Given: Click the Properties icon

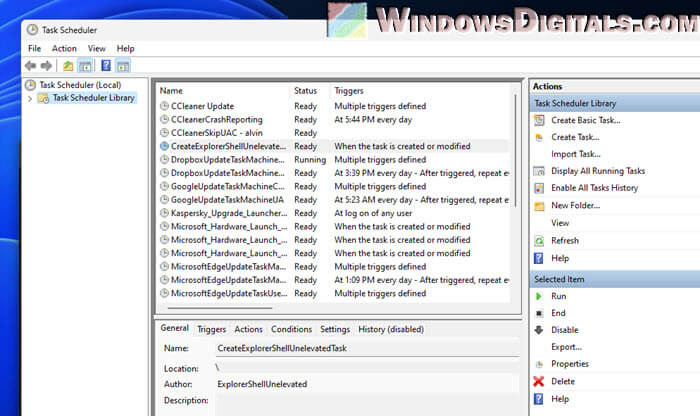Looking at the screenshot, I should coord(539,364).
